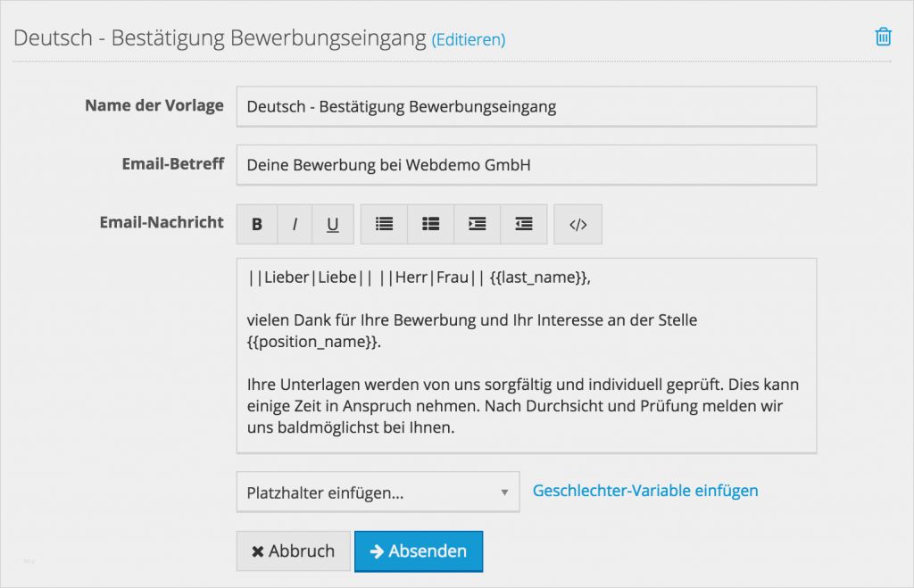
Task: Insert a bulleted list
Action: tap(384, 223)
